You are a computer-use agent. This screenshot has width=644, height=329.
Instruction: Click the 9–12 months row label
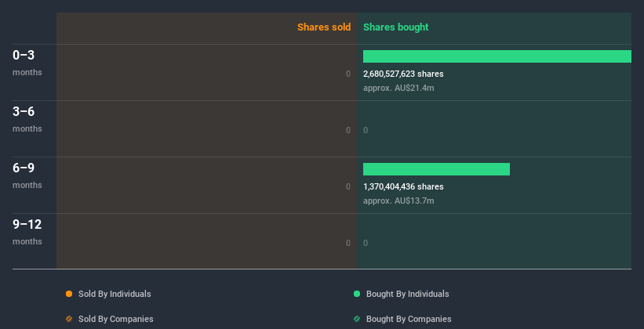click(27, 232)
